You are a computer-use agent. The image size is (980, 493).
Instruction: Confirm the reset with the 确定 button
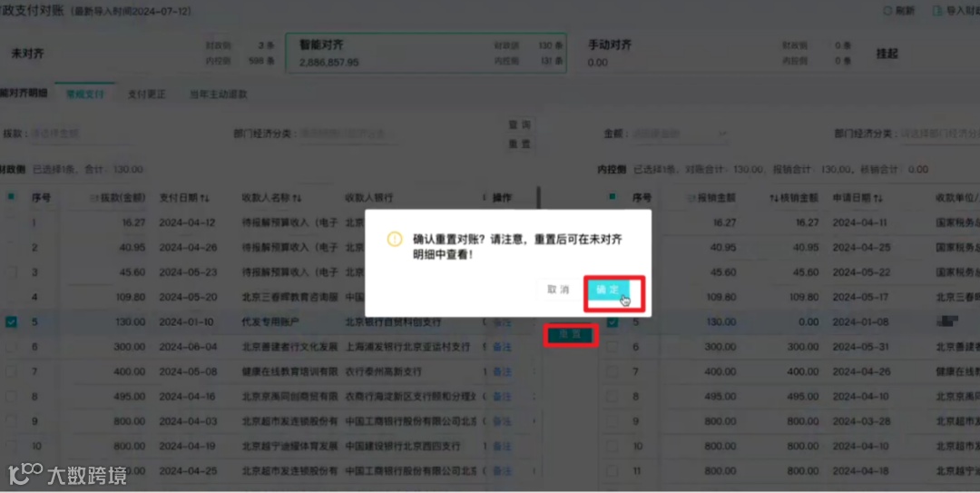click(x=607, y=290)
